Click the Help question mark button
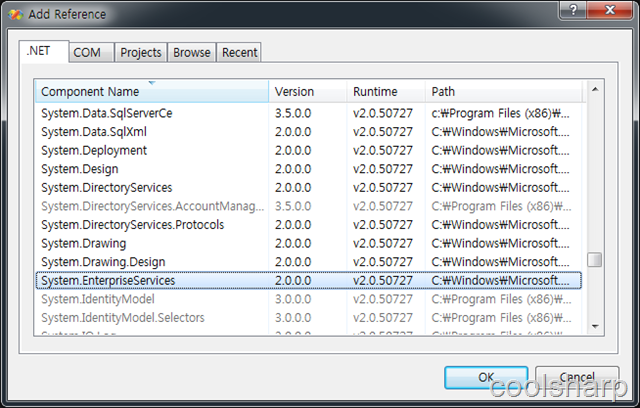The height and width of the screenshot is (408, 640). pyautogui.click(x=573, y=9)
